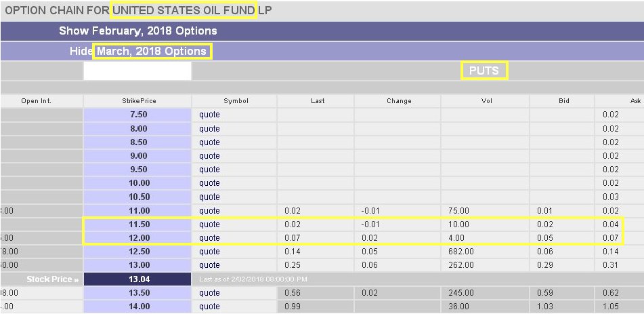644x314 pixels.
Task: Click the Last column header
Action: [x=318, y=101]
